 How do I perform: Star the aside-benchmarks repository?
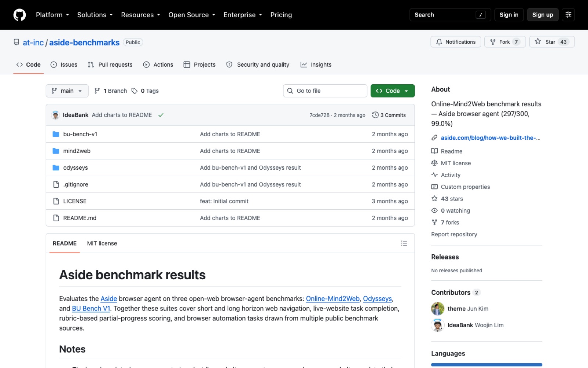552,42
